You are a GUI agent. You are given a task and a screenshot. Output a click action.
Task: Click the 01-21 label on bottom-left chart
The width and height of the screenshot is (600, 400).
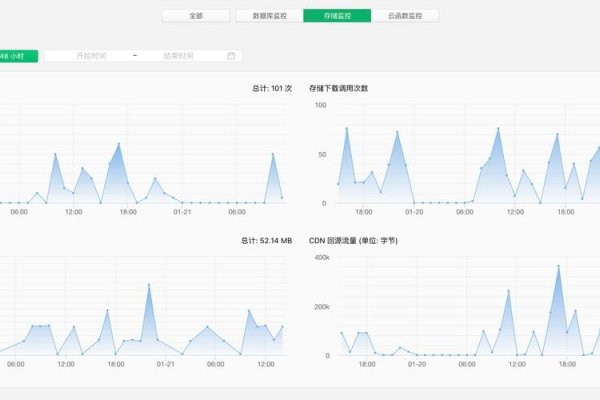165,364
